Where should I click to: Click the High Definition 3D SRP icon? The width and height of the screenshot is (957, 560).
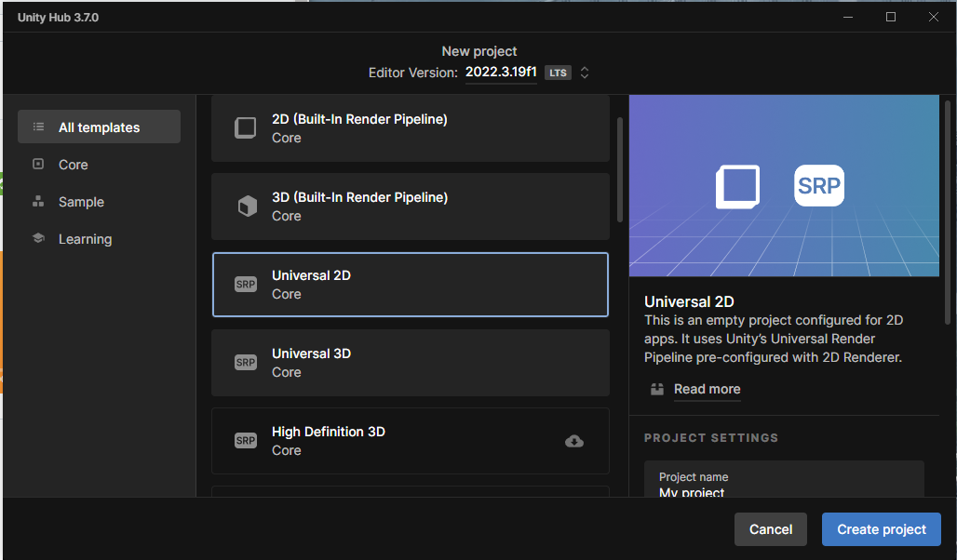(246, 440)
